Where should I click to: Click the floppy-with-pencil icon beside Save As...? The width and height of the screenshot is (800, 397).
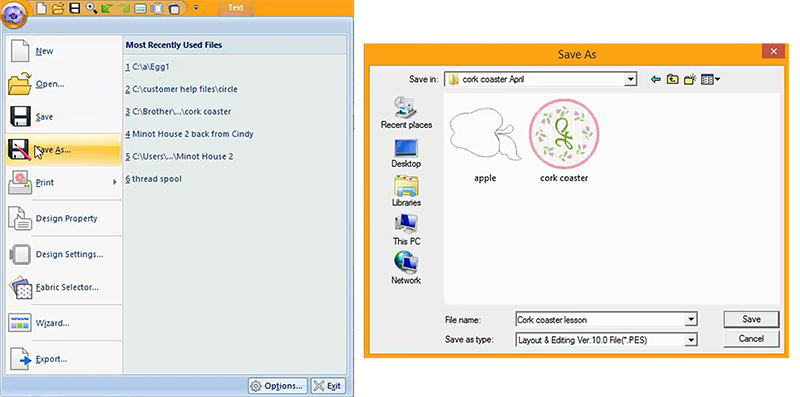point(20,150)
